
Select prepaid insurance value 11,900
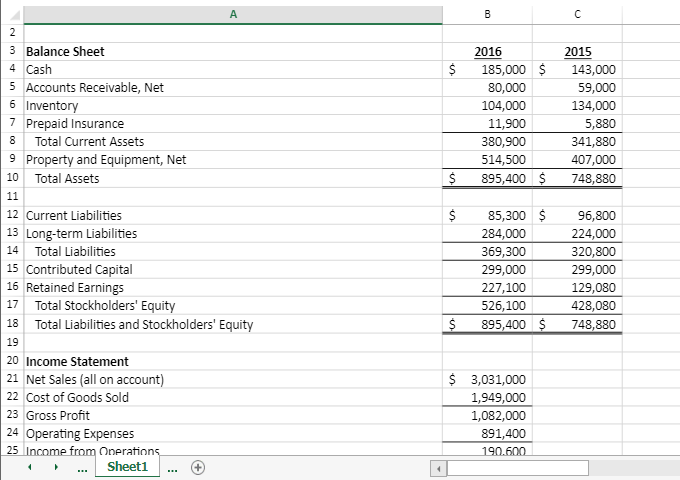pos(487,124)
